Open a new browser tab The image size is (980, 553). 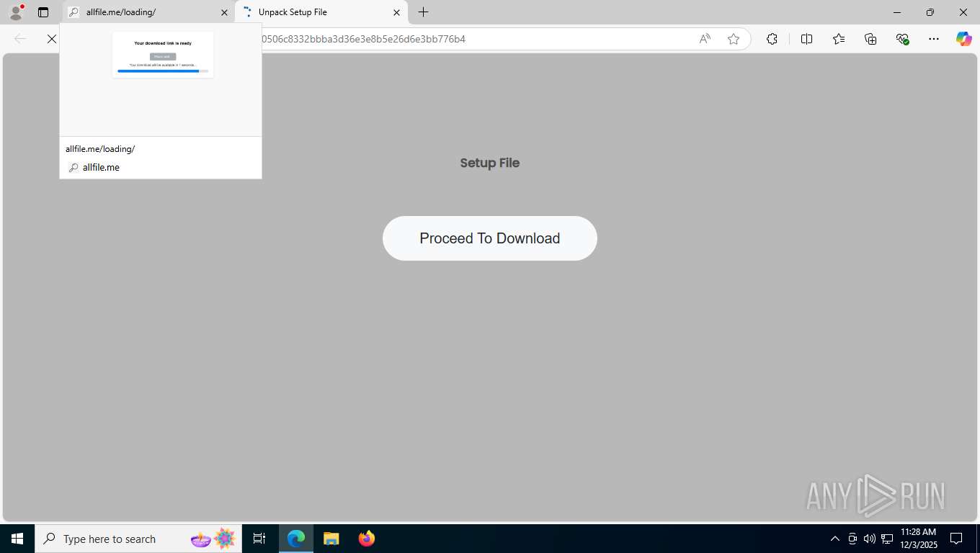[424, 12]
